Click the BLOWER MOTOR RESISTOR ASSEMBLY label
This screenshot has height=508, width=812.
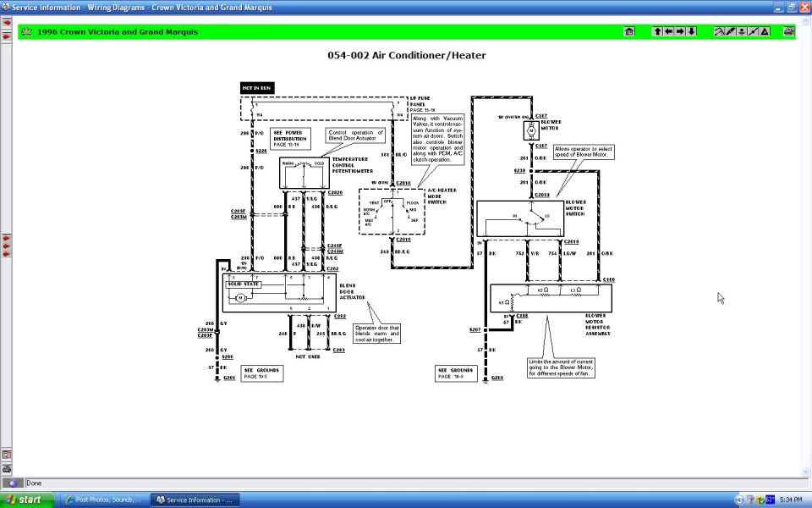598,324
